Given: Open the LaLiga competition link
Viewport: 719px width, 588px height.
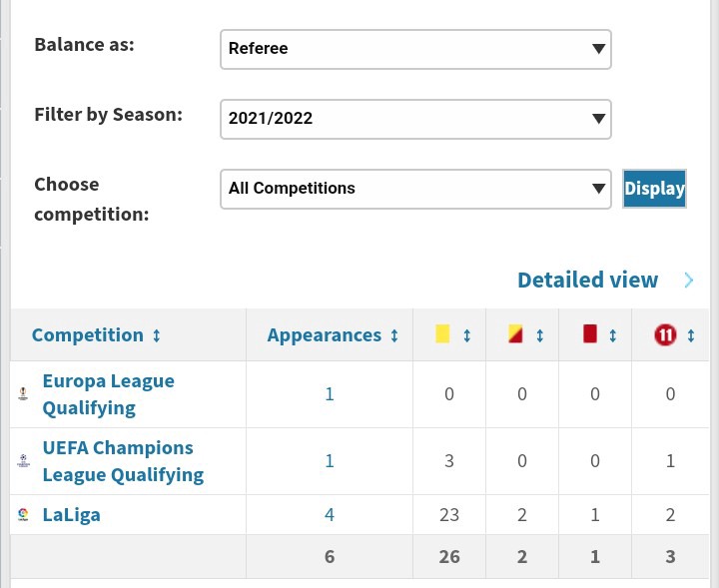Looking at the screenshot, I should coord(72,515).
